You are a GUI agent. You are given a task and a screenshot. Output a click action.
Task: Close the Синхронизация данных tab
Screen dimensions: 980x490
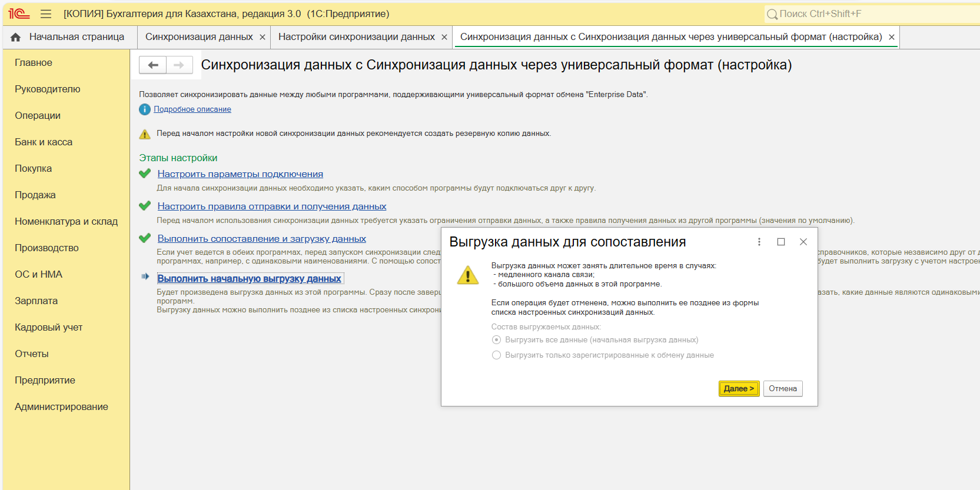click(263, 37)
